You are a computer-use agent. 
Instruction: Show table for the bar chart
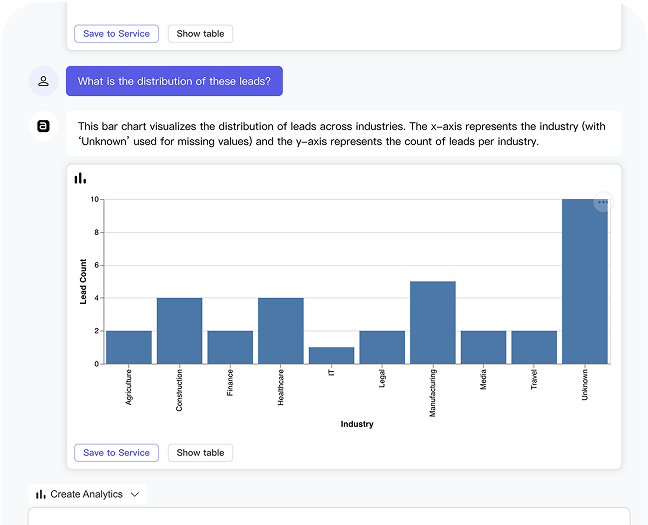200,453
